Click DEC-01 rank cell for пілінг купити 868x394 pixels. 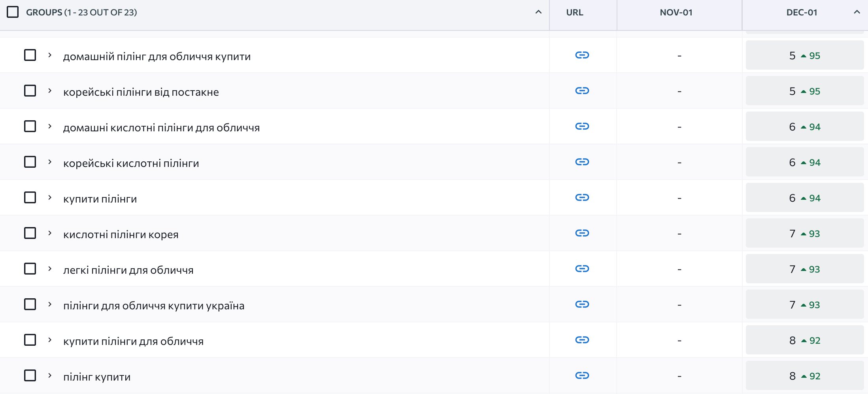click(x=804, y=376)
